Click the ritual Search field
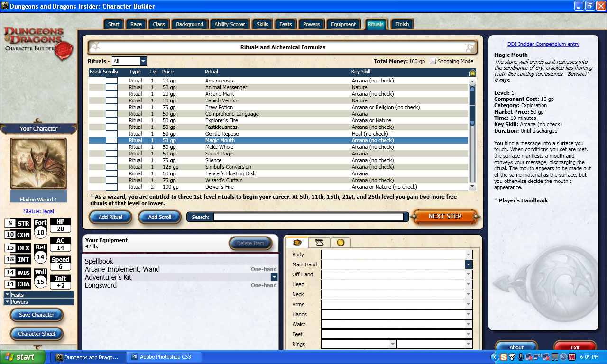 (x=308, y=217)
